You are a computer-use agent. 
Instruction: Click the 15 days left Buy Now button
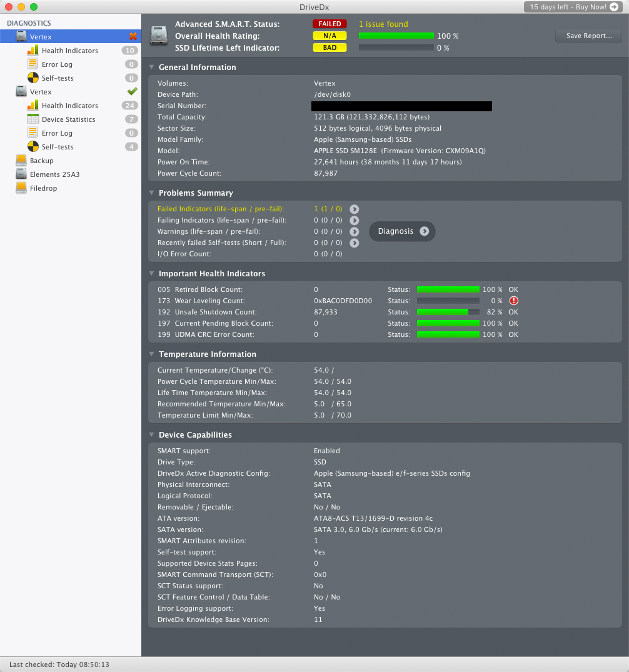pos(573,7)
